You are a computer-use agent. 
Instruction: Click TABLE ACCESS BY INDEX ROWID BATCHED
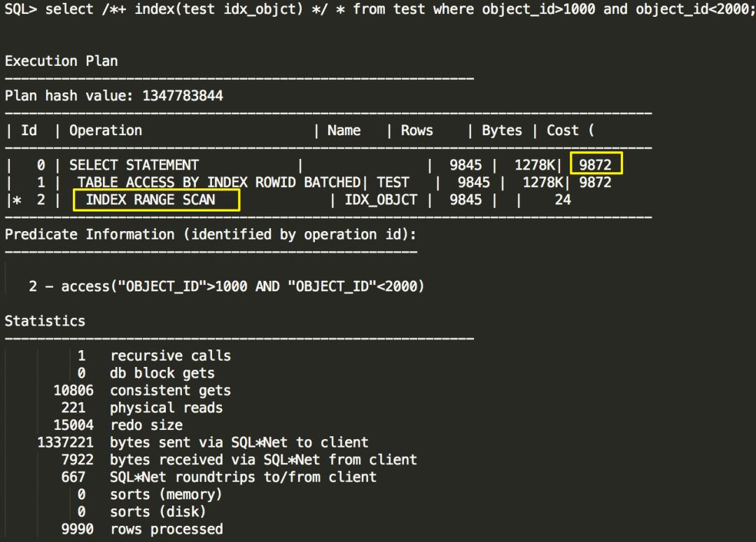(x=218, y=182)
